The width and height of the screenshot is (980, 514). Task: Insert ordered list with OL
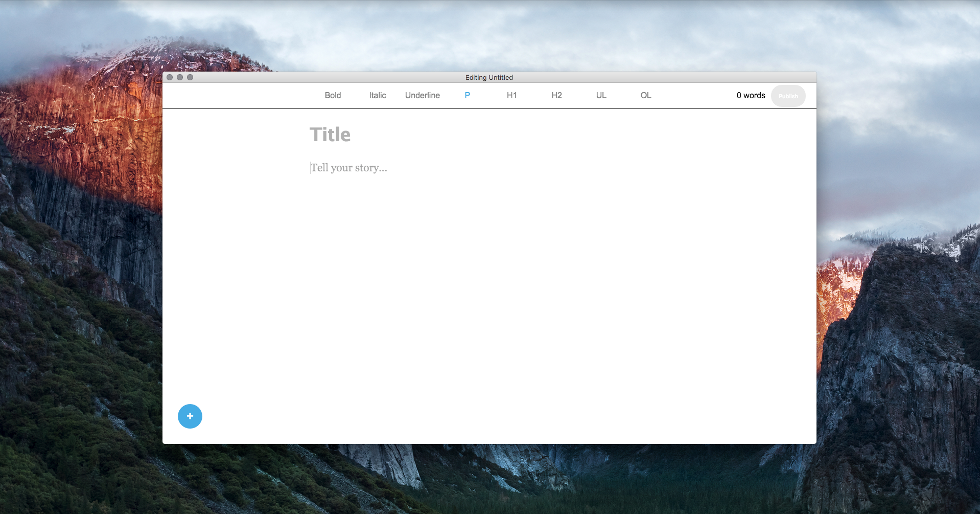[646, 96]
